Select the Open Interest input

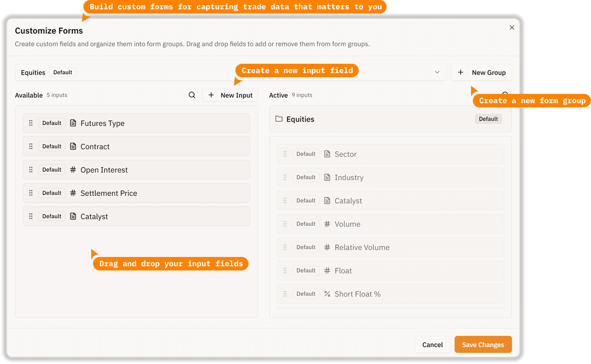[137, 170]
